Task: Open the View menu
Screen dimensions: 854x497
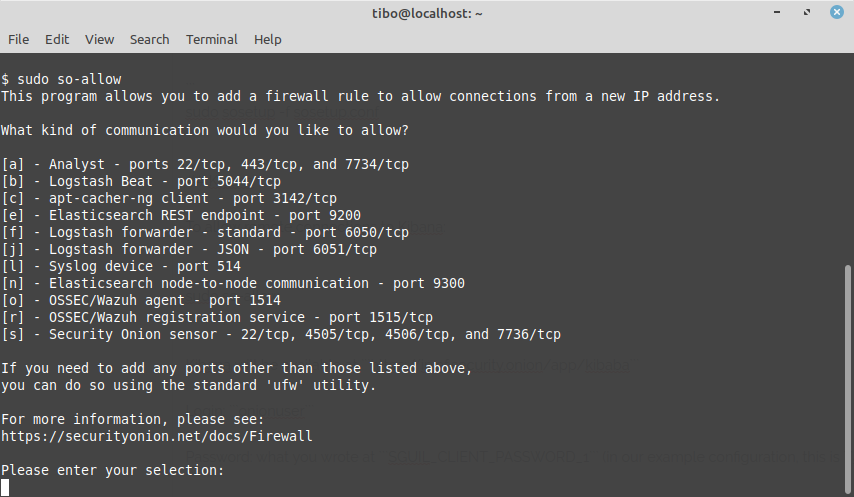Action: click(x=100, y=40)
